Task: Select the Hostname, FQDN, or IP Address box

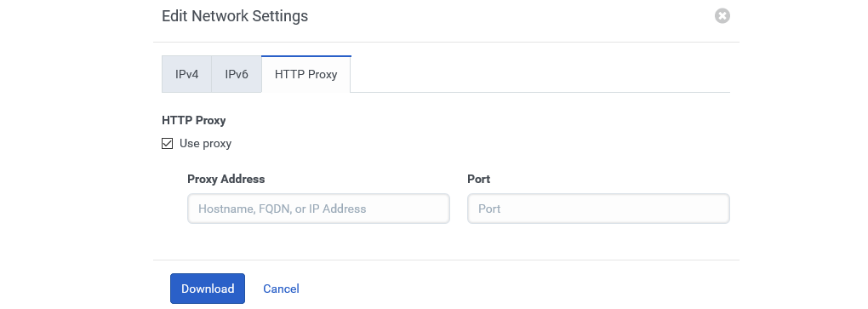Action: [x=319, y=209]
